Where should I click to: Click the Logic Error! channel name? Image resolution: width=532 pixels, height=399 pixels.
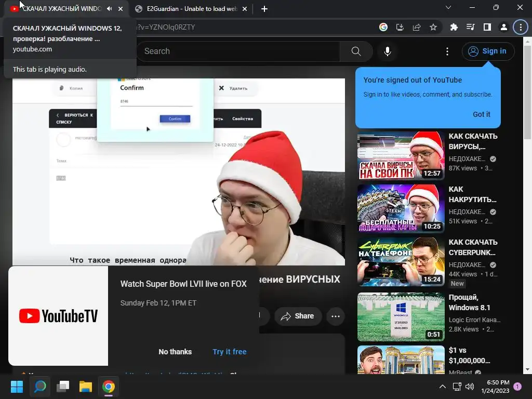tap(474, 320)
